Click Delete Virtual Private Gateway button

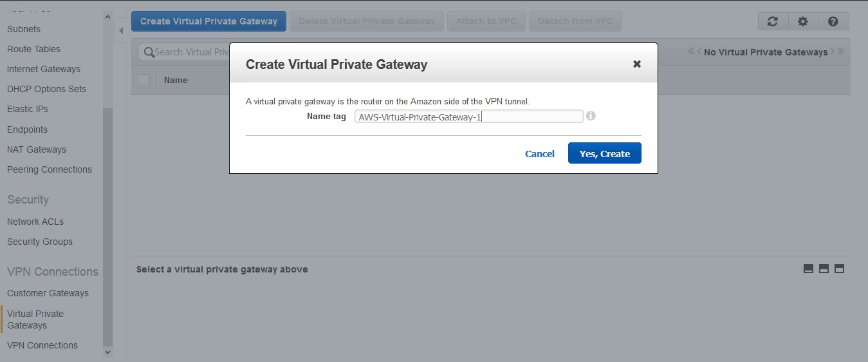367,21
